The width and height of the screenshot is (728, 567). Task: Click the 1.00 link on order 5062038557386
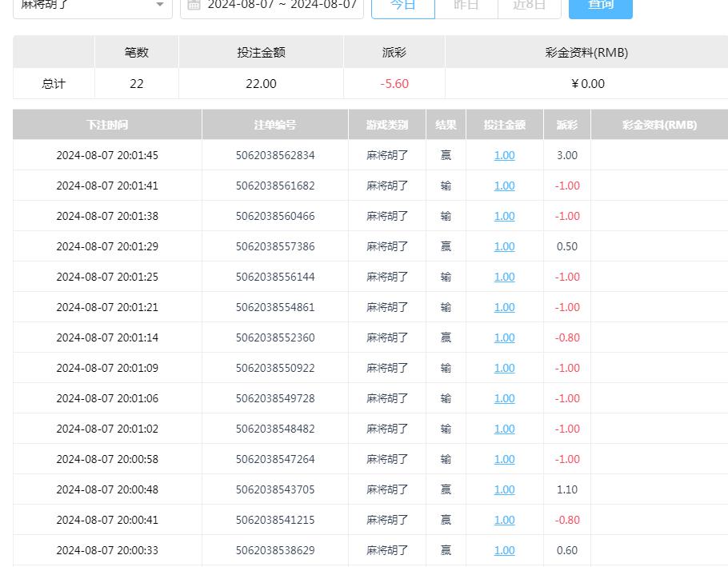click(504, 246)
